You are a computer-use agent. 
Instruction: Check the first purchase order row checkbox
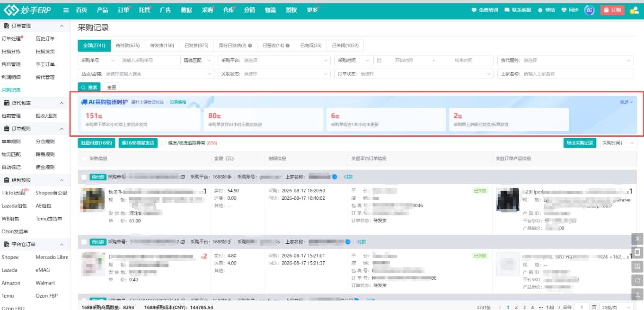click(84, 177)
